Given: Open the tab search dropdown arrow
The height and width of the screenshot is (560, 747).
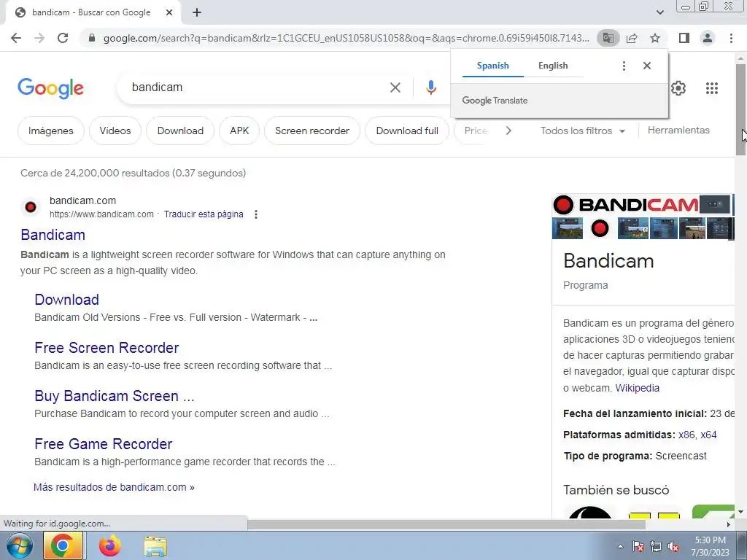Looking at the screenshot, I should [x=659, y=12].
